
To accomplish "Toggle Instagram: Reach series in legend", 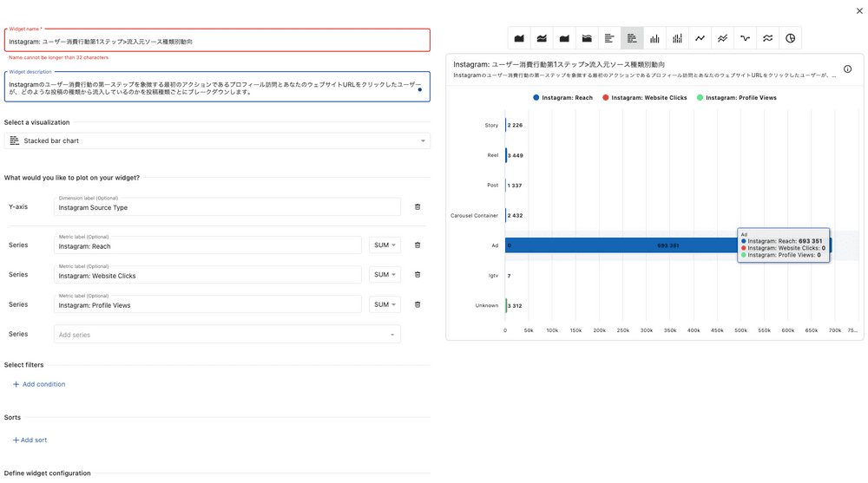I will 563,98.
